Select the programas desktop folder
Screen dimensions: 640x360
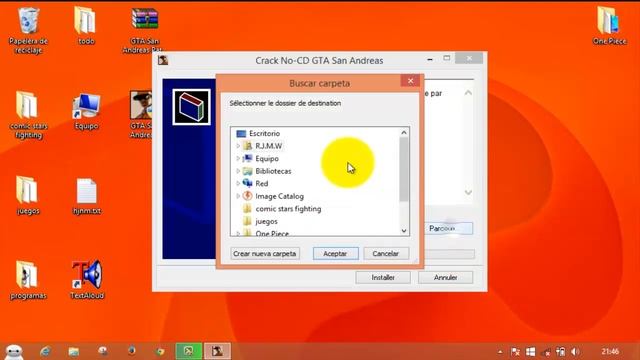point(28,281)
